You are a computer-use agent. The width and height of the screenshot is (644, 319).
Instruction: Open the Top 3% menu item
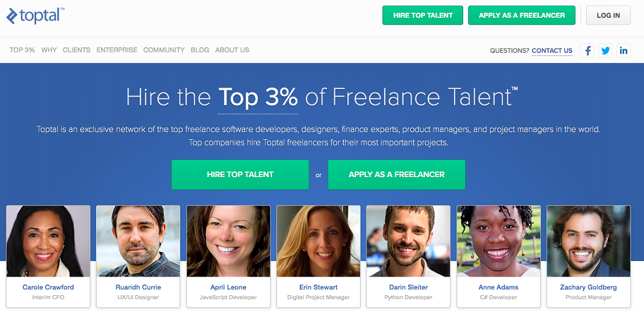click(22, 50)
